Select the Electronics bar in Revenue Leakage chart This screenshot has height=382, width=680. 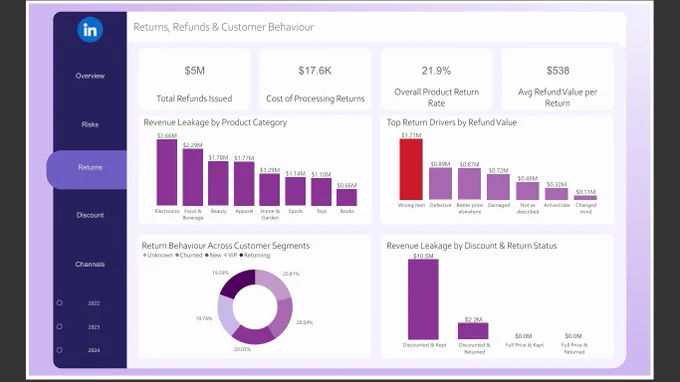167,172
